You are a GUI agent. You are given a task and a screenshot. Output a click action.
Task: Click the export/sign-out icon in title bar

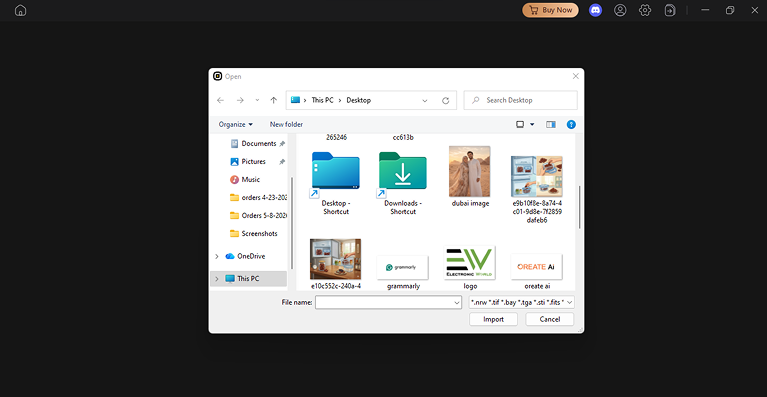pos(670,10)
